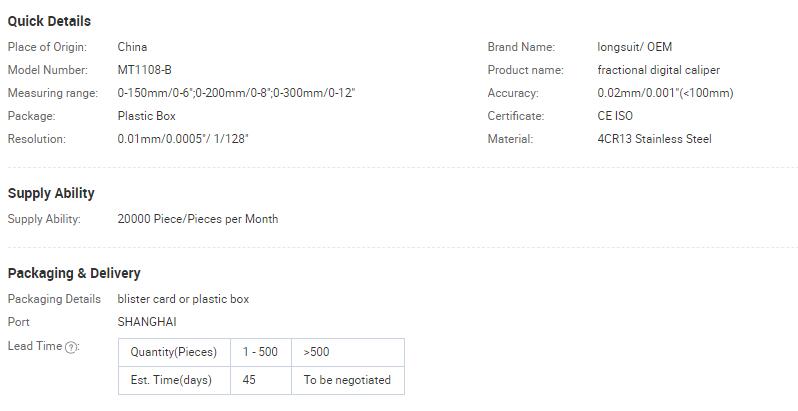The image size is (798, 411).
Task: Click the blister card or plastic box text
Action: (x=183, y=299)
